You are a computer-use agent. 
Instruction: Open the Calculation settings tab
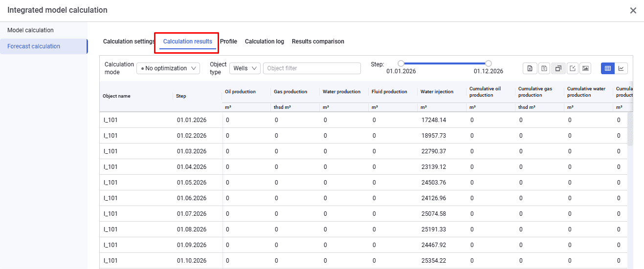[129, 41]
